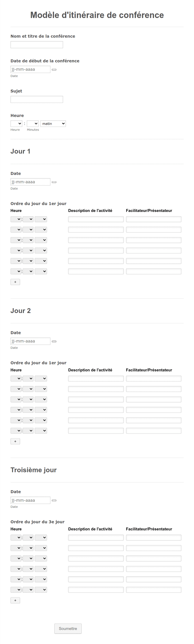194x644 pixels.
Task: Click the + button under Jour 2 agenda
Action: (15, 441)
